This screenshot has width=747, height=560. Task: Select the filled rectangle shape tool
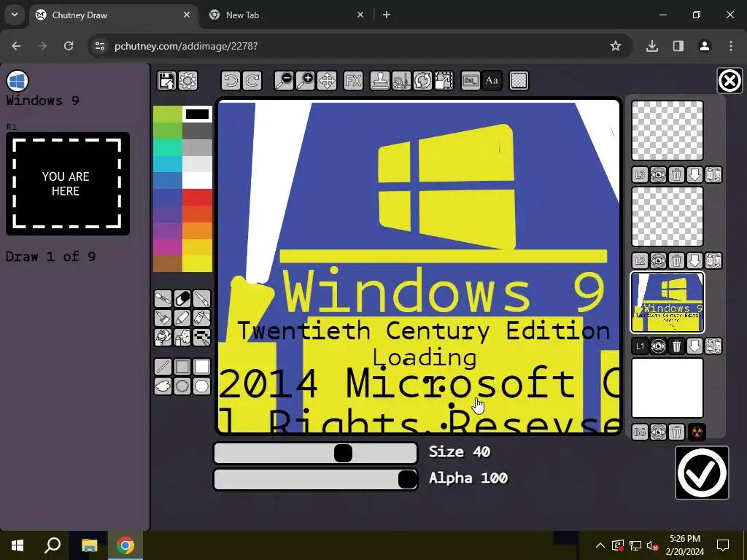tap(202, 367)
